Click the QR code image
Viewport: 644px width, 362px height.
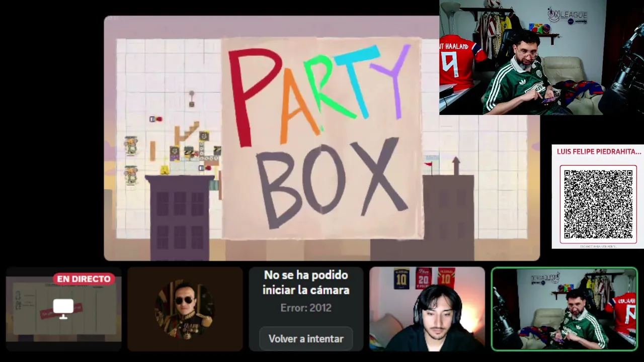[598, 204]
